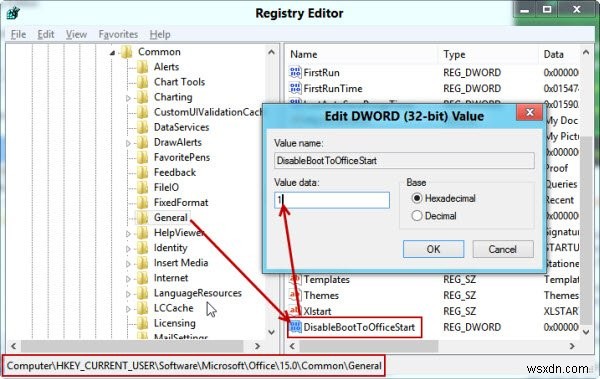The image size is (600, 379).
Task: Collapse the Common tree node
Action: 112,53
